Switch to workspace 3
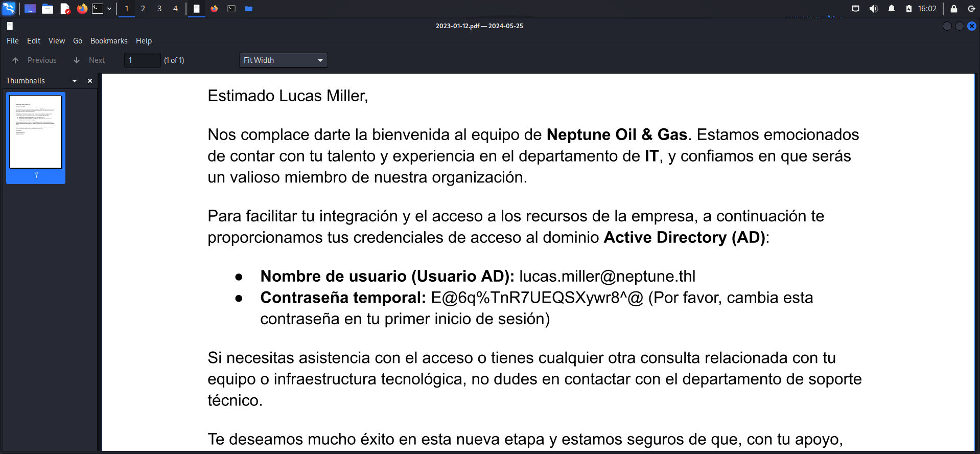980x454 pixels. pyautogui.click(x=159, y=9)
